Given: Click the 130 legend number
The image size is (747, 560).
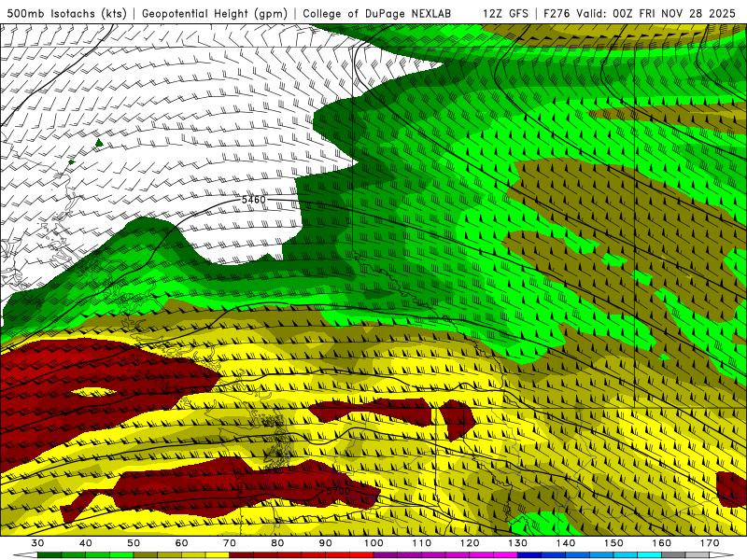Looking at the screenshot, I should point(517,543).
